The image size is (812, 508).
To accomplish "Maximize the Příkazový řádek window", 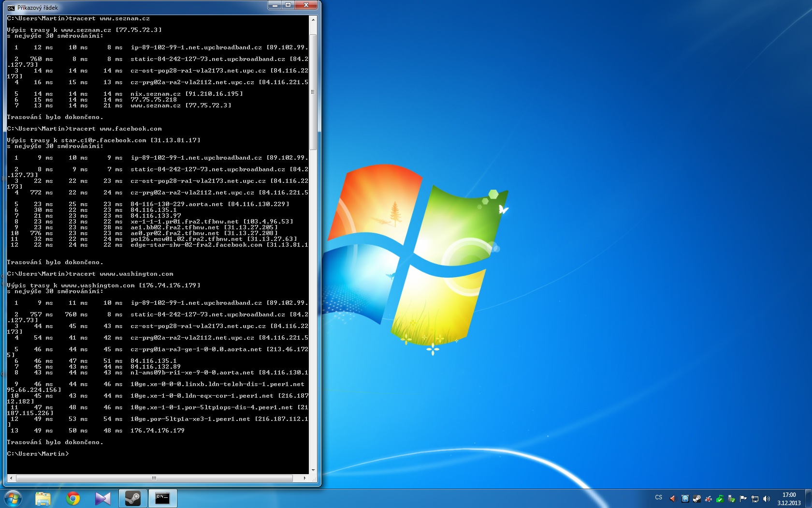I will tap(288, 5).
